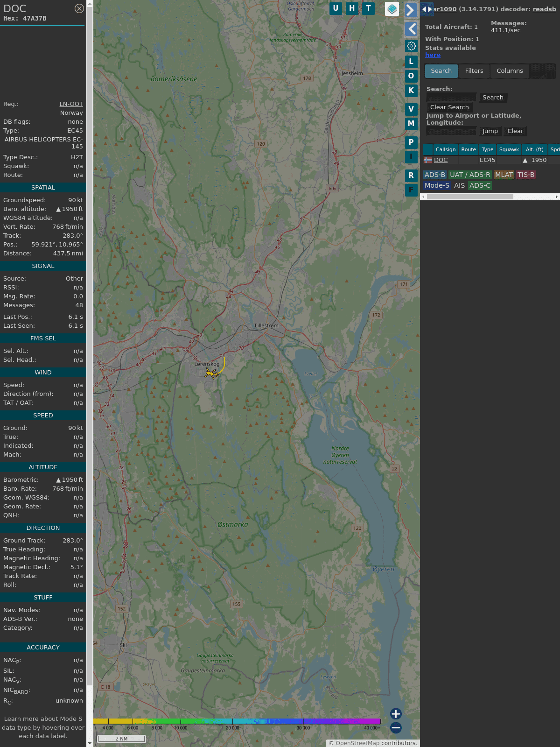Click the Norway flag icon in table
The image size is (560, 747).
(x=428, y=160)
